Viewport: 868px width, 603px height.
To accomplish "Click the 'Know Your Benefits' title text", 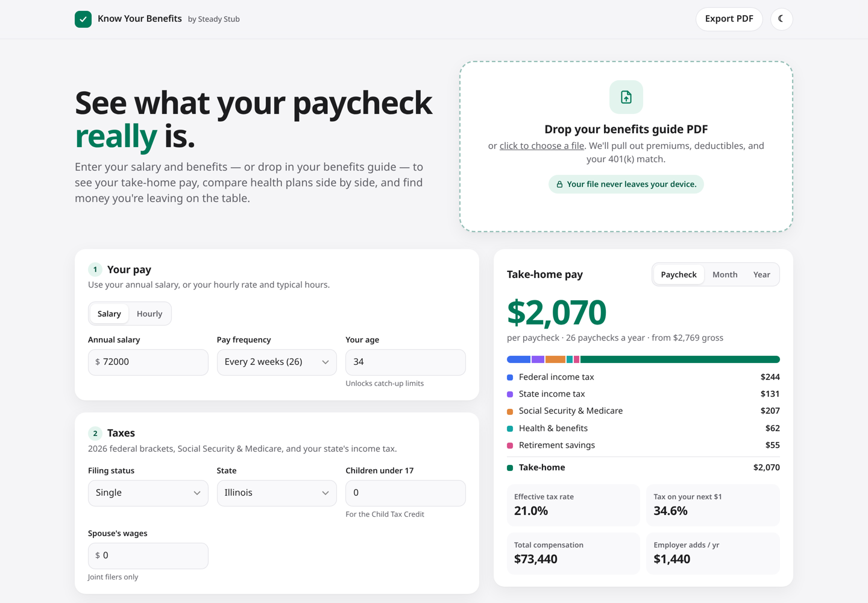I will point(140,19).
